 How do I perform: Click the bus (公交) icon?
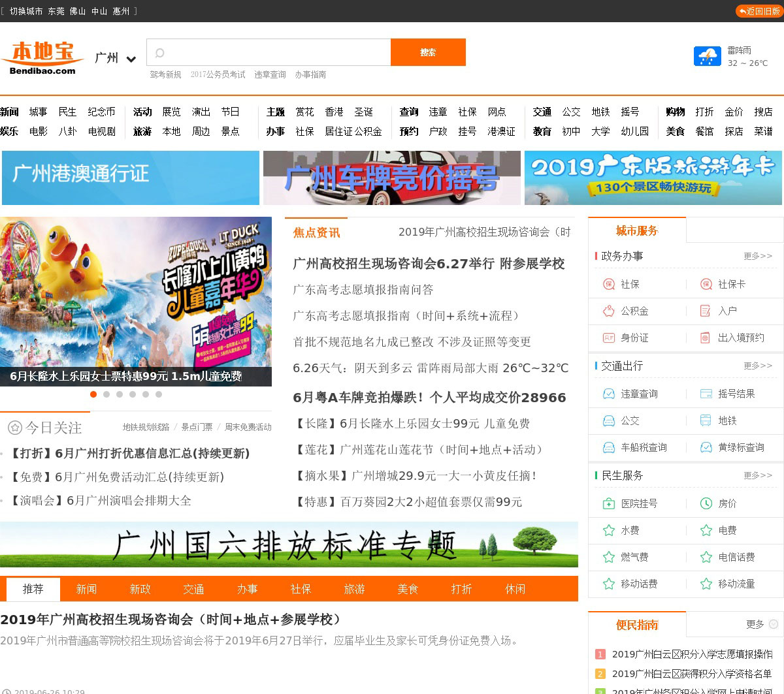[608, 420]
